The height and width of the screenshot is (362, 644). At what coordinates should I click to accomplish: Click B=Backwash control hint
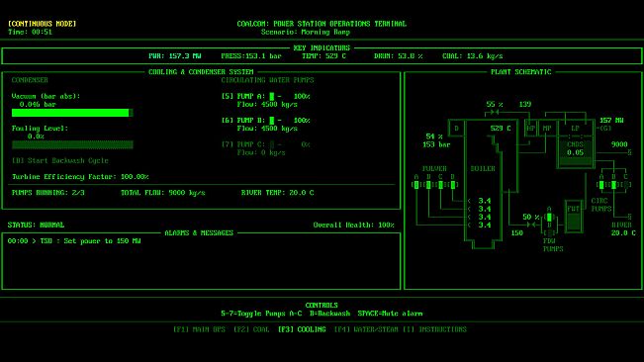(x=329, y=314)
